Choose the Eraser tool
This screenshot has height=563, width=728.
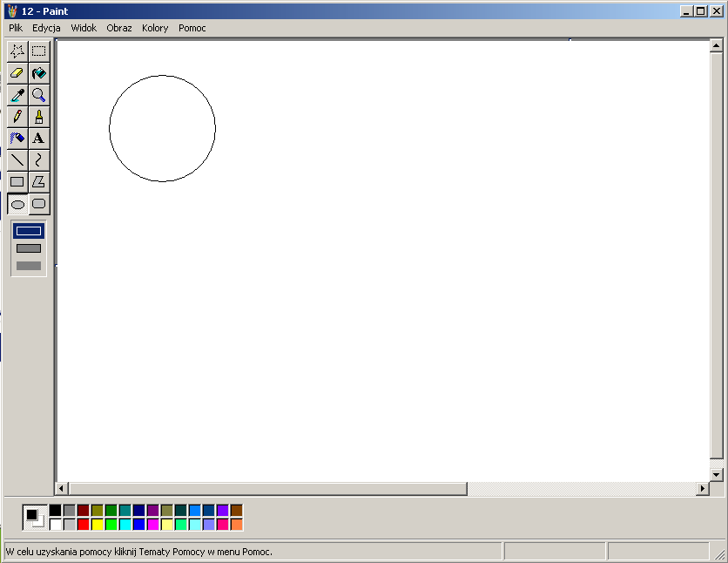click(17, 73)
